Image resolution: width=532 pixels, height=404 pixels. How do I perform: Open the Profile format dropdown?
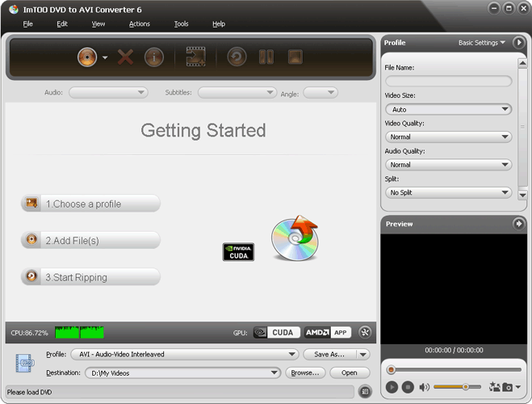pyautogui.click(x=184, y=354)
